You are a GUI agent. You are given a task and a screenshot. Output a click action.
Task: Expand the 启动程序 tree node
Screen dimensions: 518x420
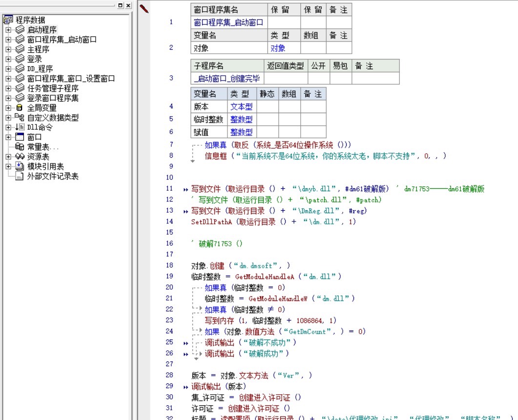[x=9, y=30]
